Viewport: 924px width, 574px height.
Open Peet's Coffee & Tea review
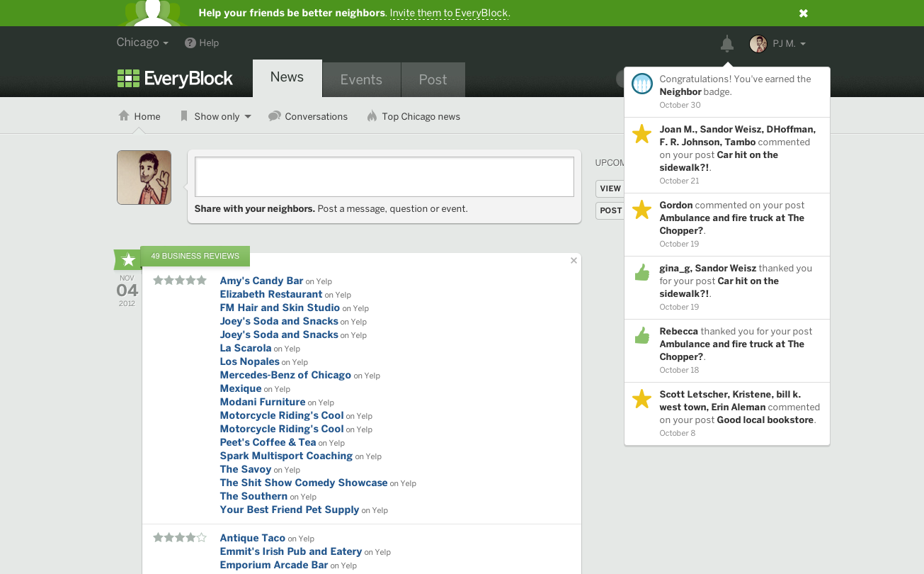tap(268, 442)
